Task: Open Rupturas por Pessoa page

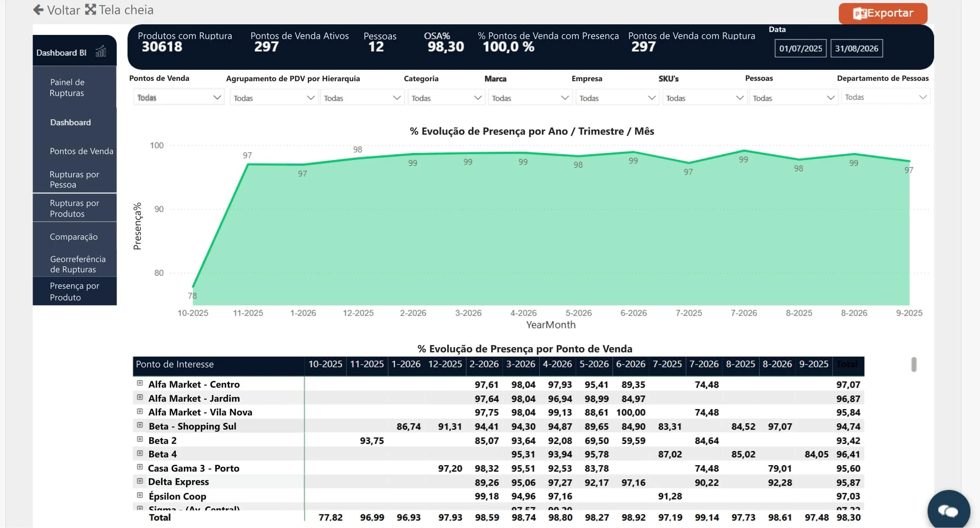Action: 75,179
